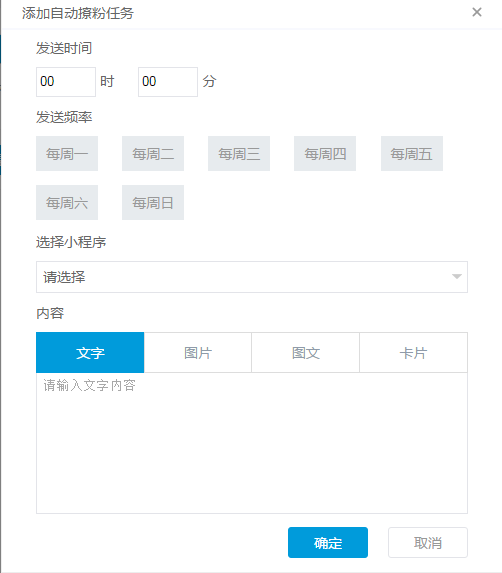
Task: Click into the 请输入文字内容 text area
Action: 252,443
